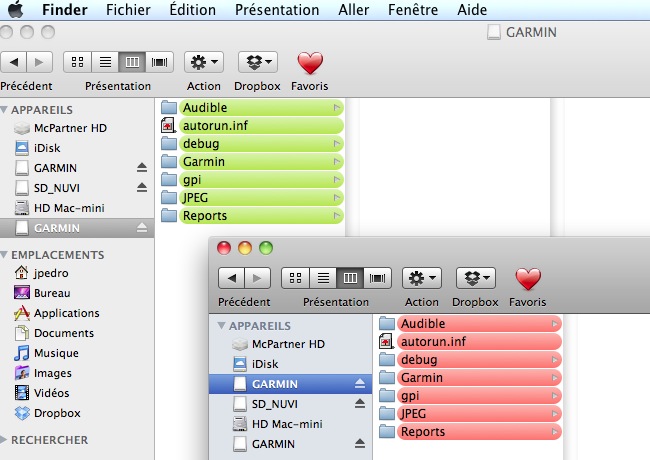Switch front window to list view
This screenshot has height=460, width=650.
[323, 278]
